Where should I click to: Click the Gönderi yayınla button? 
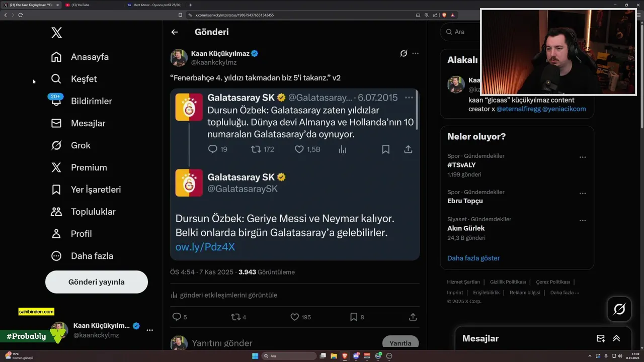[x=97, y=282]
